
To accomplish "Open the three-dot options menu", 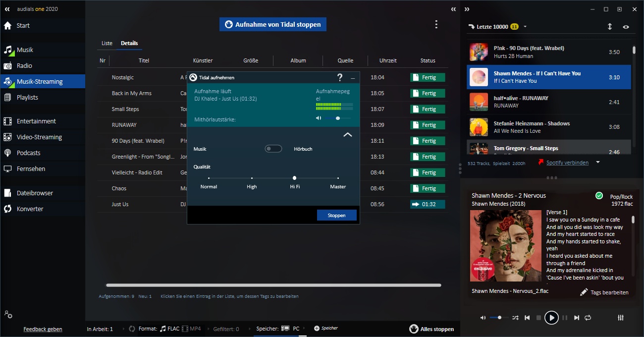I will point(436,24).
